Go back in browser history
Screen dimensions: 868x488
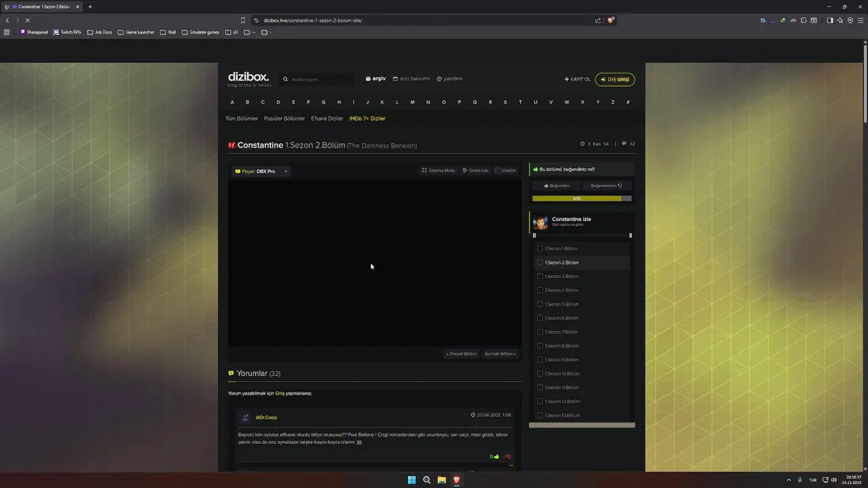[7, 20]
